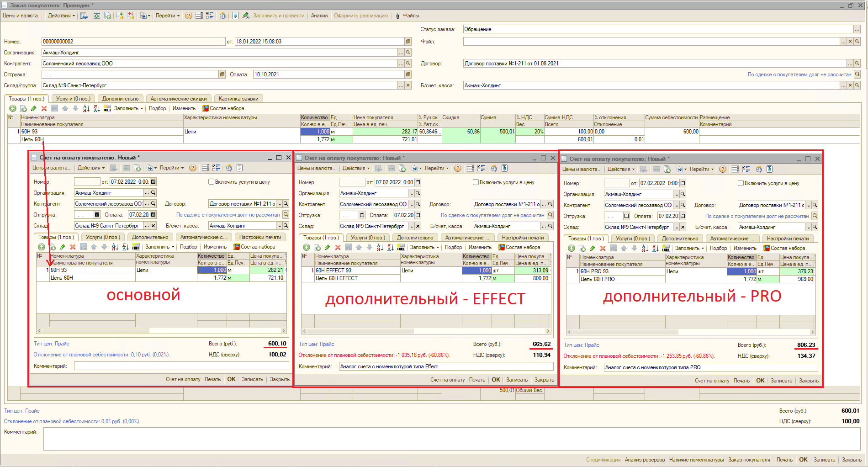The width and height of the screenshot is (868, 467).
Task: Toggle Включить услуги в цену in the основной invoice
Action: click(211, 181)
